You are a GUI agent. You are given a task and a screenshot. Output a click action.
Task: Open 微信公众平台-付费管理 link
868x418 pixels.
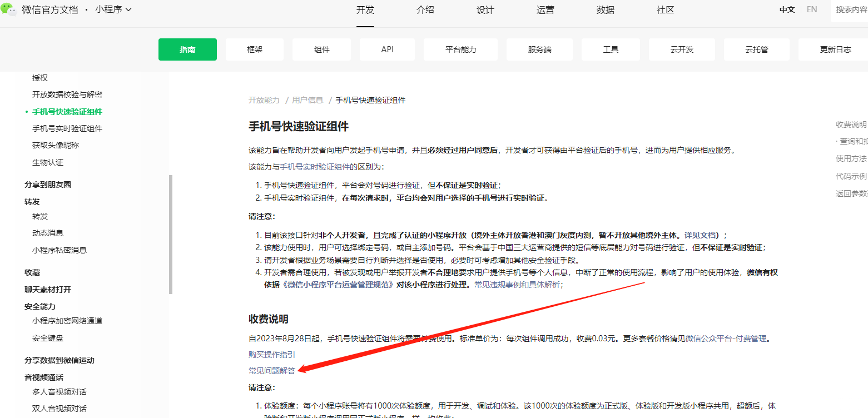point(726,339)
